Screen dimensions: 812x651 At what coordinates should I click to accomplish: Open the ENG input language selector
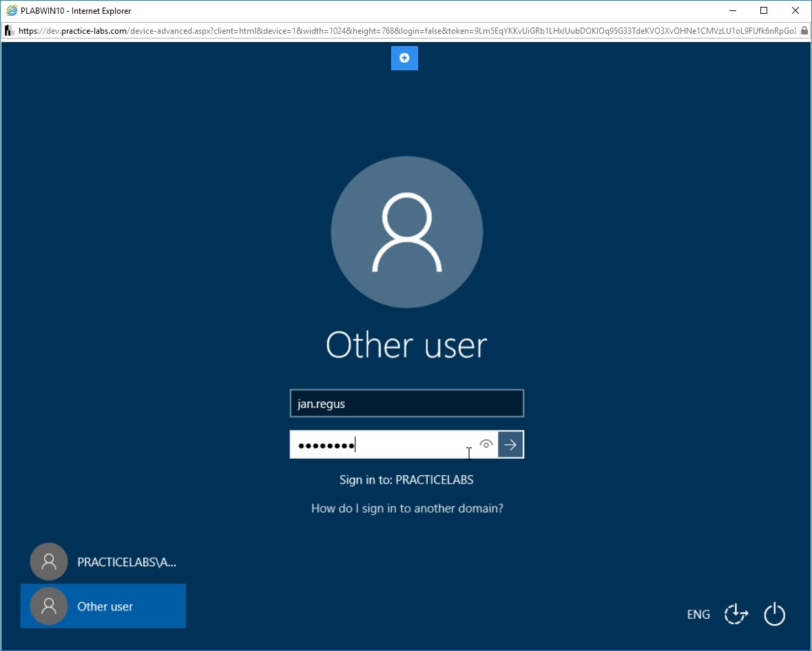(x=698, y=614)
